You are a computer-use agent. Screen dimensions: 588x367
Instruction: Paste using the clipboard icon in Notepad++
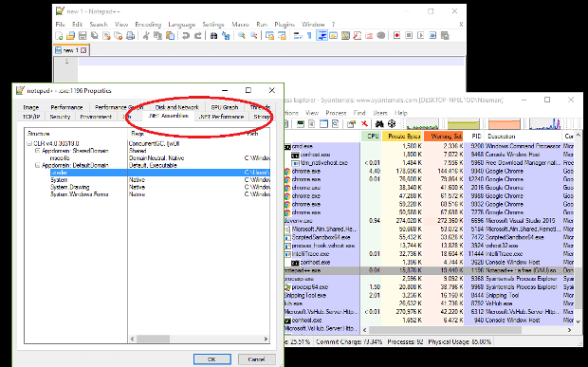click(170, 36)
